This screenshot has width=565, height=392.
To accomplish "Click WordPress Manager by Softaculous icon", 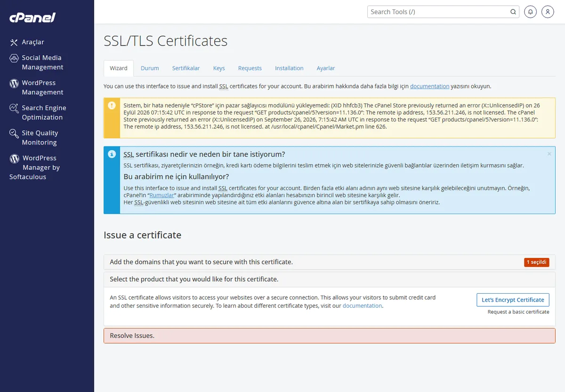I will point(15,159).
